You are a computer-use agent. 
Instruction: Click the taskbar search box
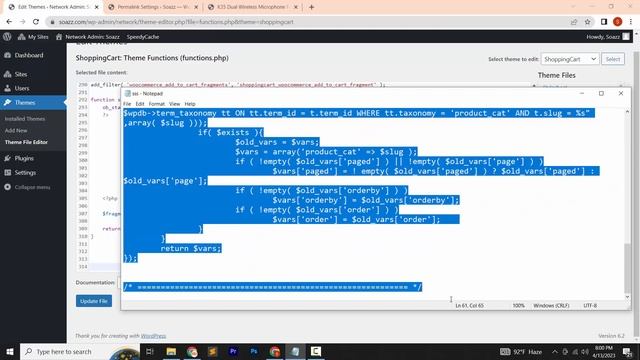(x=80, y=351)
